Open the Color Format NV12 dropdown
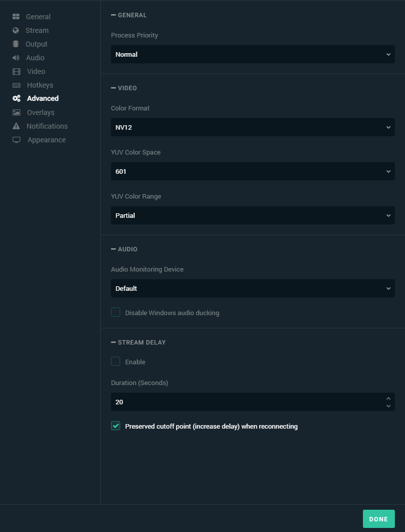Screen dimensions: 405x532 (x=253, y=127)
